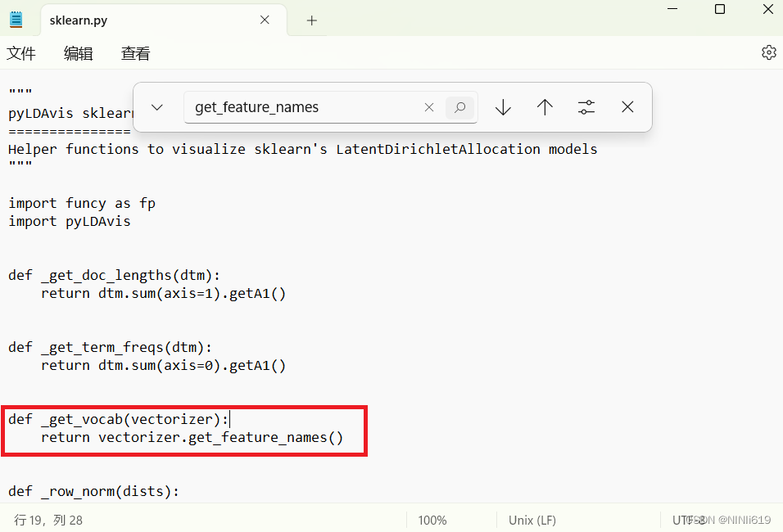The width and height of the screenshot is (783, 532).
Task: Open search options via the filter icon
Action: point(586,106)
